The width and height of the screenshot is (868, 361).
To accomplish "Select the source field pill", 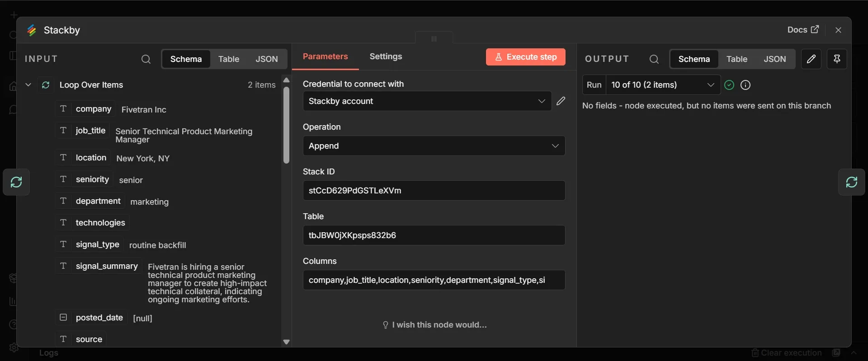I will [81, 339].
